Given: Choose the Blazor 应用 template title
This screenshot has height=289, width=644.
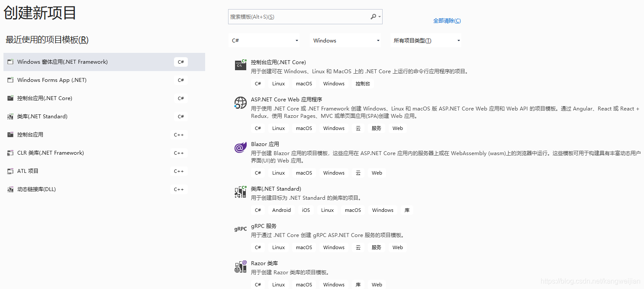Looking at the screenshot, I should pyautogui.click(x=265, y=144).
